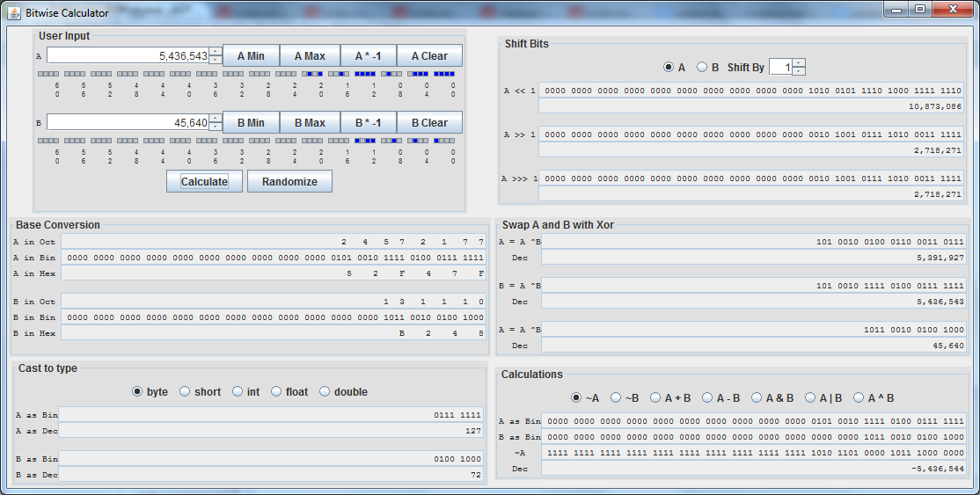The height and width of the screenshot is (495, 980).
Task: Decrease the Shift By value with down arrow
Action: pos(798,71)
